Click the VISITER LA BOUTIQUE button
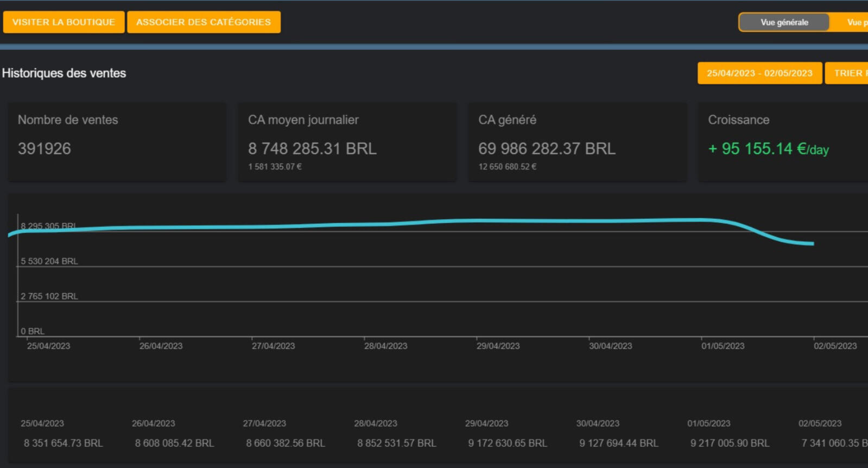This screenshot has width=868, height=468. 64,22
